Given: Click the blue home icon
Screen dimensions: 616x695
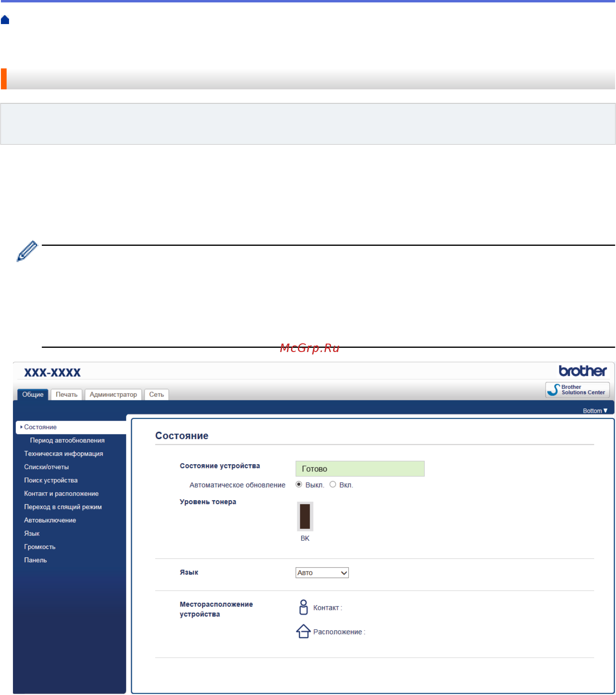Looking at the screenshot, I should click(x=5, y=20).
